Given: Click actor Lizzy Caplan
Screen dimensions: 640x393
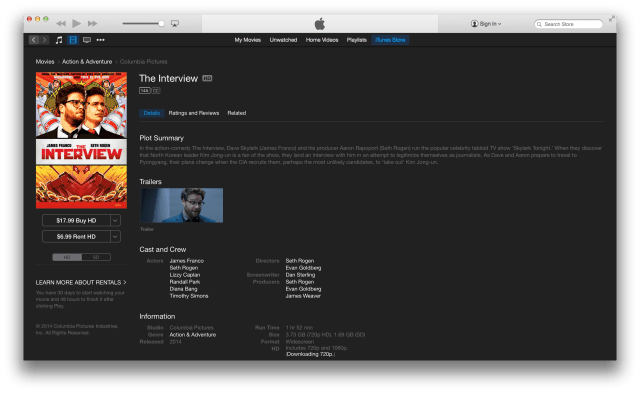Looking at the screenshot, I should coord(185,275).
